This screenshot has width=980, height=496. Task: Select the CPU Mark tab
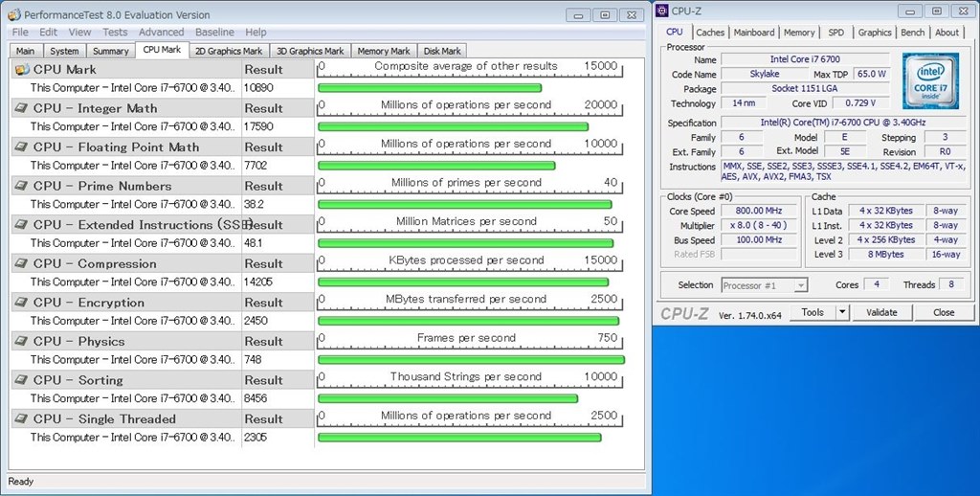162,50
